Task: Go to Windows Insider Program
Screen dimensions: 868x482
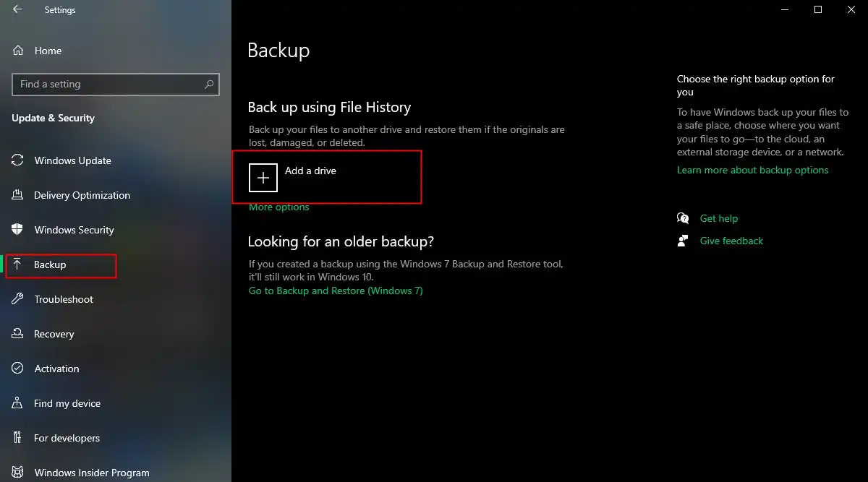Action: coord(92,473)
